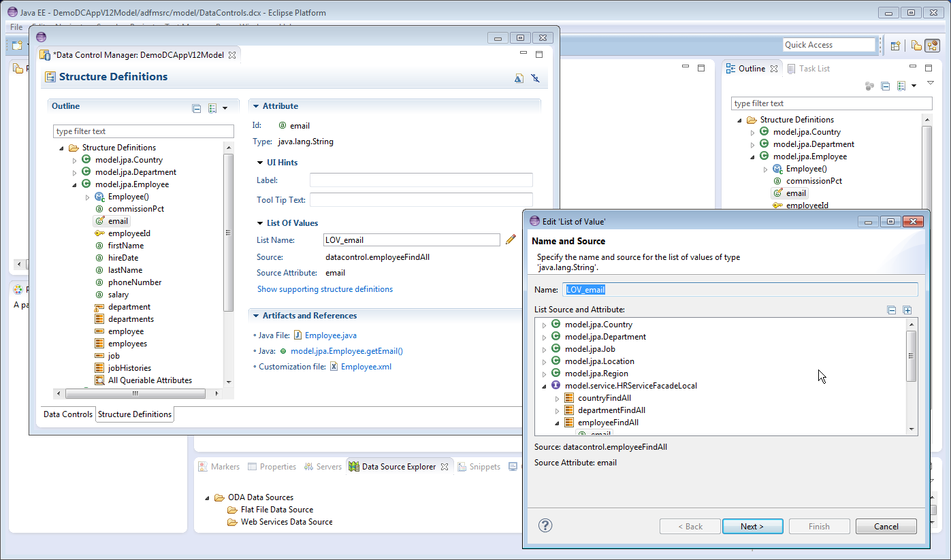The height and width of the screenshot is (560, 951).
Task: Select Flat File Data Source in Data Source Explorer
Action: point(277,510)
